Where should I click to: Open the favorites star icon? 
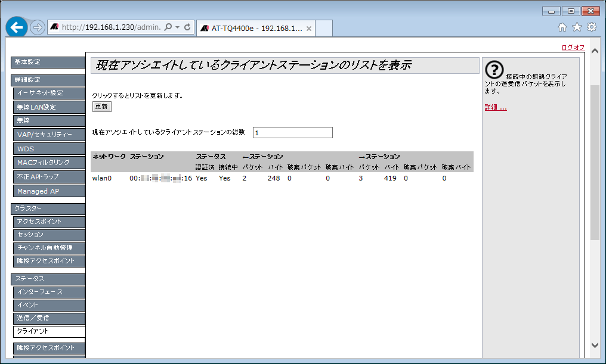[x=577, y=27]
